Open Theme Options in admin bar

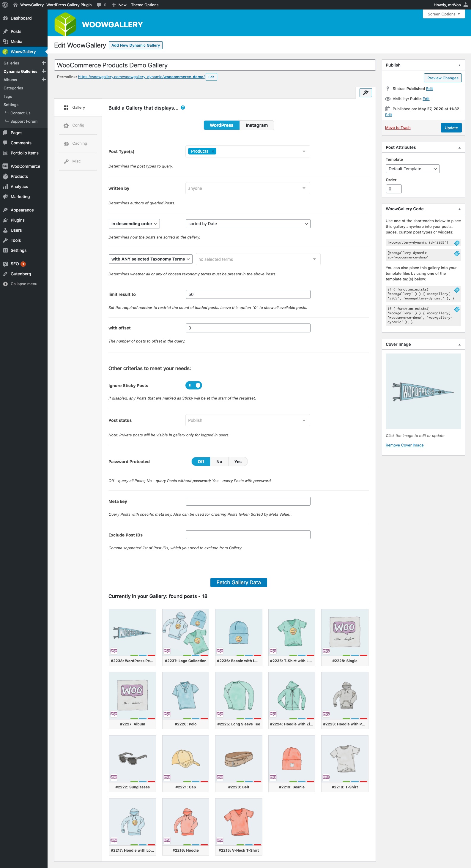click(x=145, y=5)
